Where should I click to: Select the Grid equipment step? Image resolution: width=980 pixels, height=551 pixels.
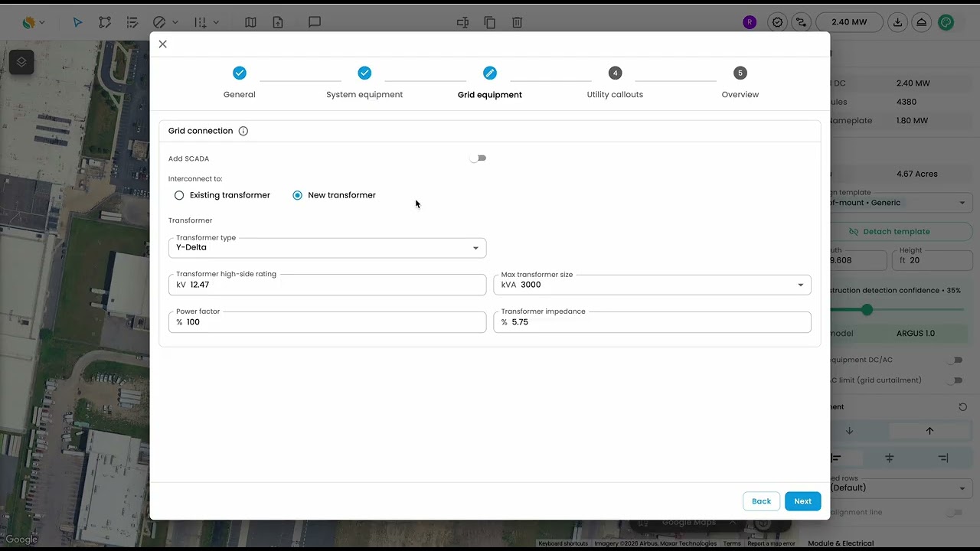[x=490, y=83]
